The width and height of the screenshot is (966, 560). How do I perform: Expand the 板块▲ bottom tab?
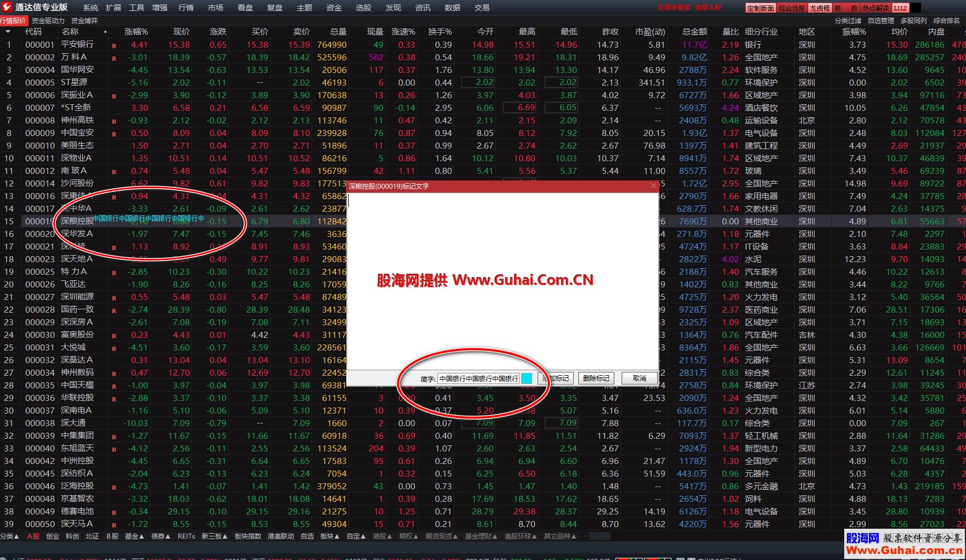[x=330, y=536]
